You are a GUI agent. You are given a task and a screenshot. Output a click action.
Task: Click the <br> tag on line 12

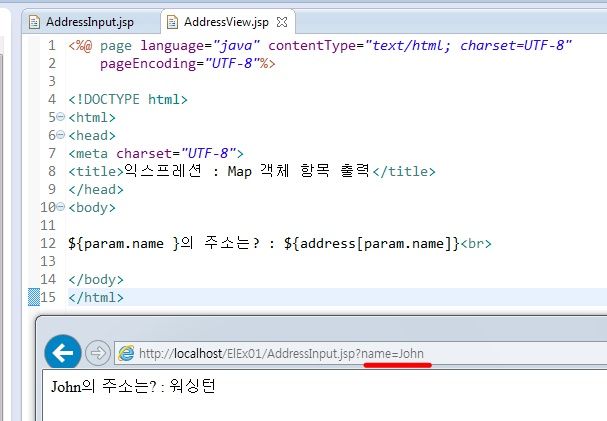click(x=476, y=244)
